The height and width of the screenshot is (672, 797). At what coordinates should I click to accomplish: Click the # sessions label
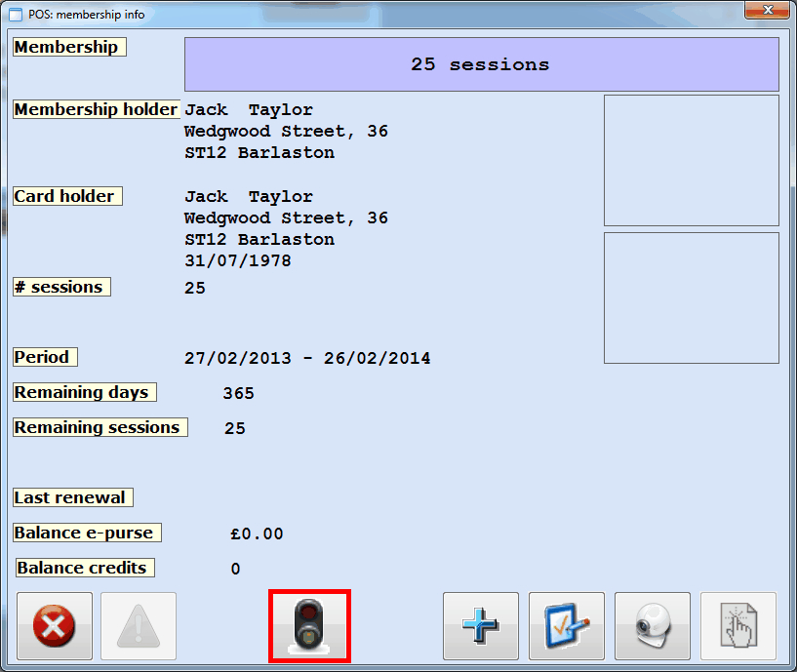[x=61, y=287]
